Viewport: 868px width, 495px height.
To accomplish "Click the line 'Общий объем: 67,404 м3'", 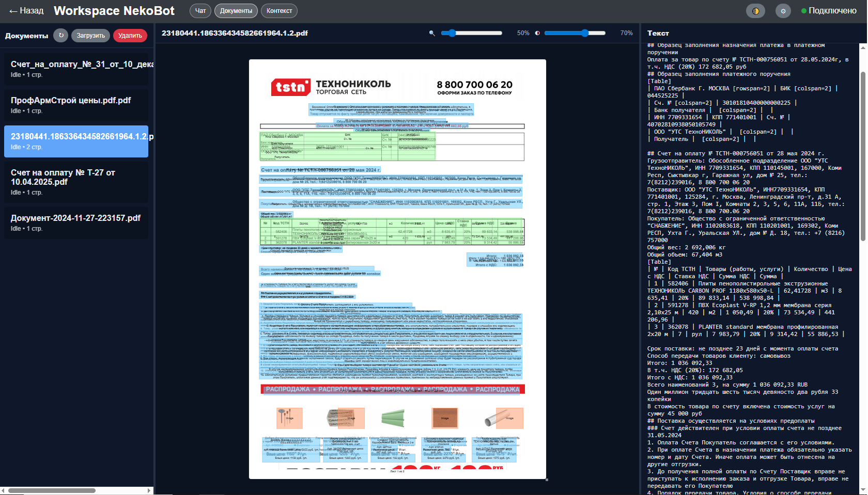I will (x=685, y=254).
